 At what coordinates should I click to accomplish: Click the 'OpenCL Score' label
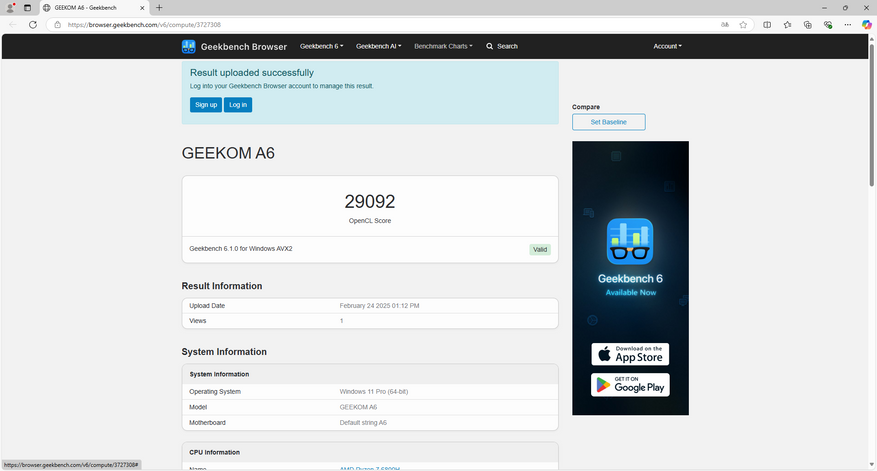370,221
